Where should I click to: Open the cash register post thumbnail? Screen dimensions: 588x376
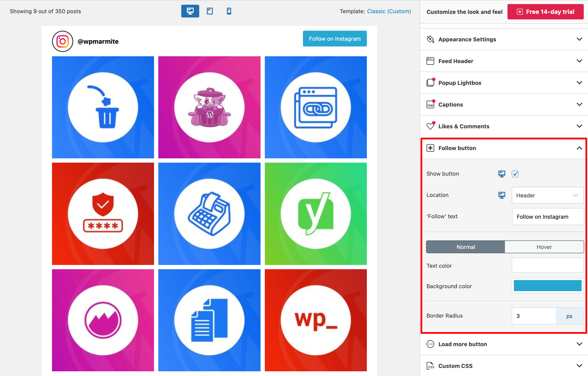[209, 214]
